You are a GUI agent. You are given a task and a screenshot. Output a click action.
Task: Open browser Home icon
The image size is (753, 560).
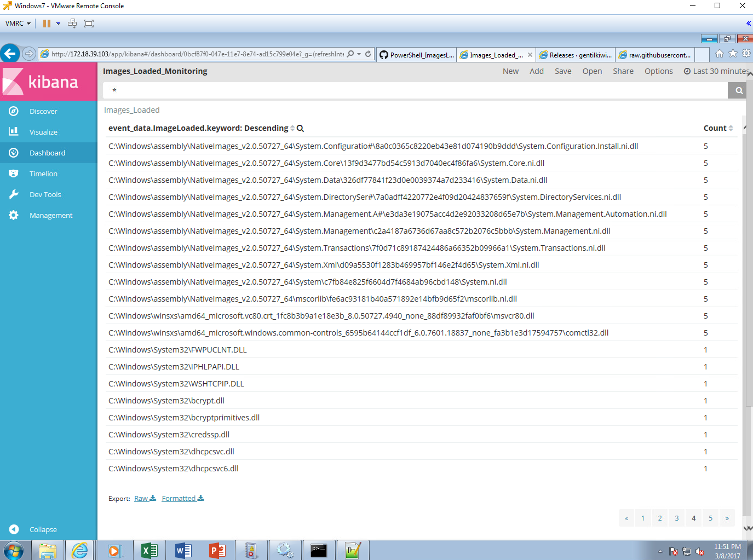click(720, 54)
